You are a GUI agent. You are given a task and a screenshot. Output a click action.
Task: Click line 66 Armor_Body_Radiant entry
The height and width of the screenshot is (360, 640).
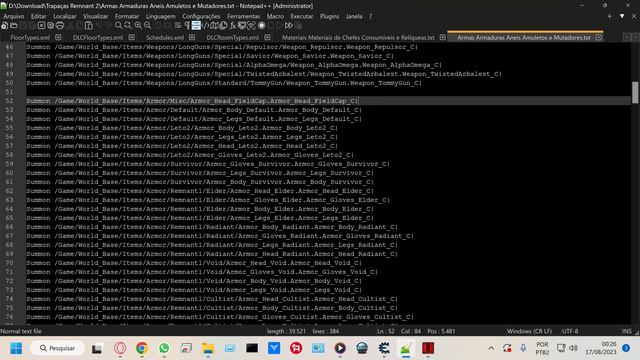211,227
